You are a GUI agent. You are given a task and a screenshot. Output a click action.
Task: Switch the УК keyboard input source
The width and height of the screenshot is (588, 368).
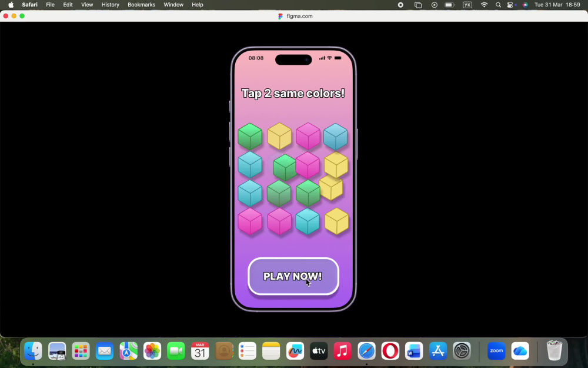[x=467, y=5]
